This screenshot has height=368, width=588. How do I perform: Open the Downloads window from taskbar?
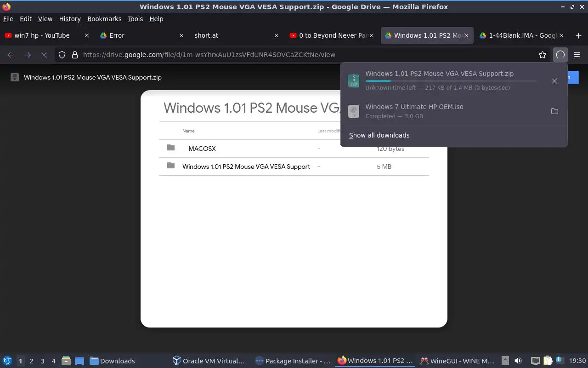112,361
